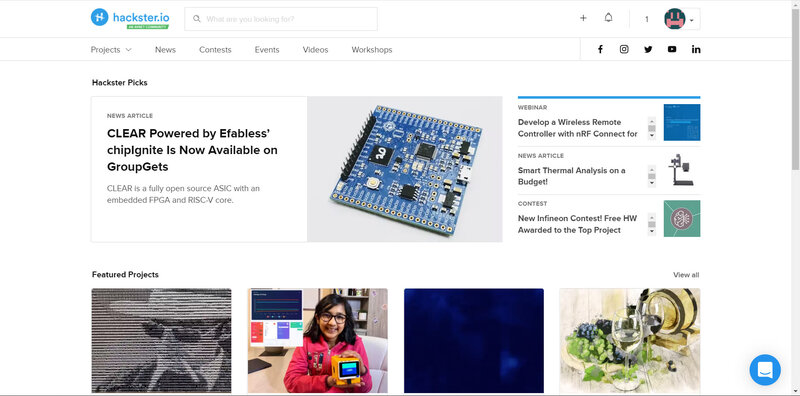Image resolution: width=800 pixels, height=396 pixels.
Task: Click the hackster.io logo
Action: [x=130, y=18]
